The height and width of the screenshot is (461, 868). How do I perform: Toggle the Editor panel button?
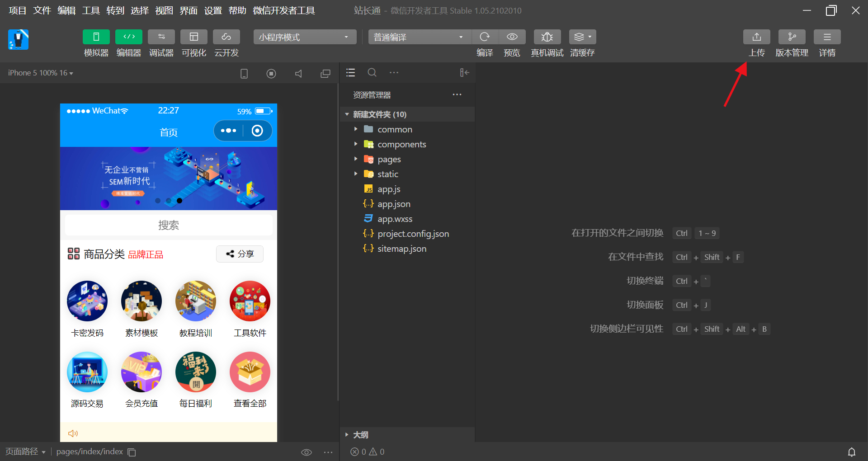point(129,37)
